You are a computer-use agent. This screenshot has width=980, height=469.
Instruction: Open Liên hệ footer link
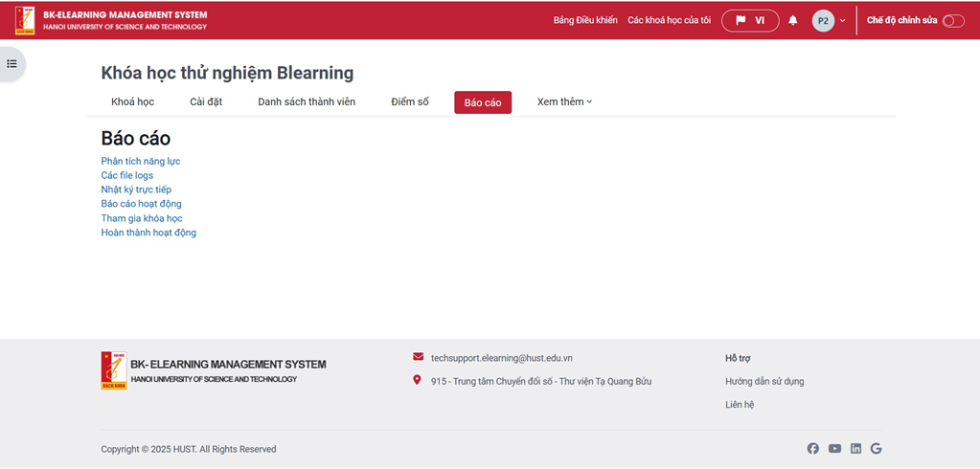tap(740, 404)
